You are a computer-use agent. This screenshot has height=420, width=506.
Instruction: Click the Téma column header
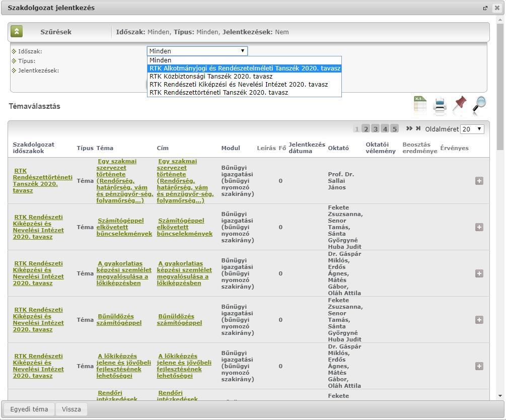pyautogui.click(x=105, y=148)
